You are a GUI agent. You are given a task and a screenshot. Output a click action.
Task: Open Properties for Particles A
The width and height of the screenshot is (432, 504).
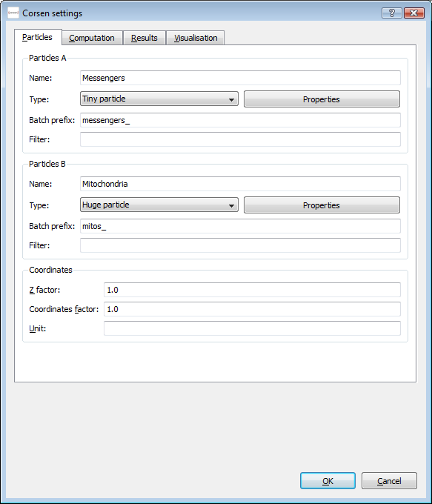point(322,99)
